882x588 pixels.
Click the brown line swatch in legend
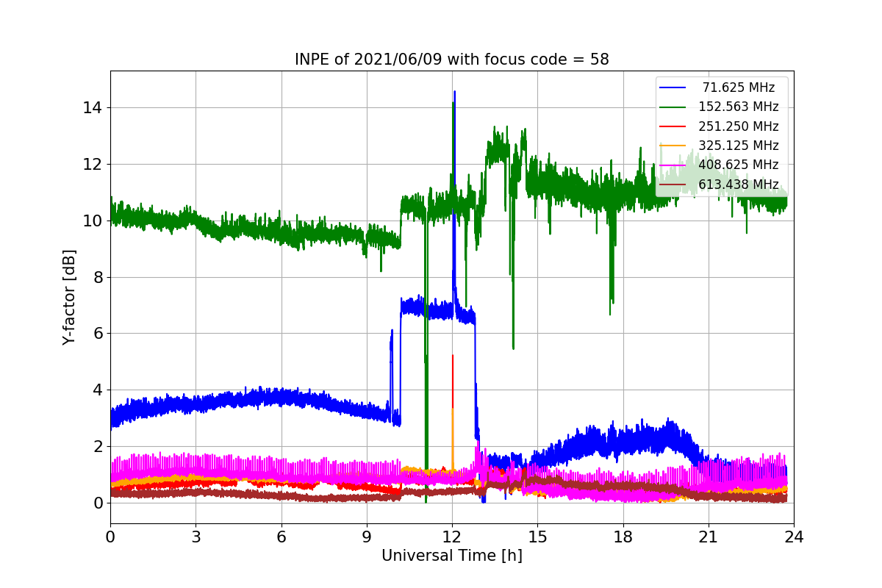(x=673, y=184)
